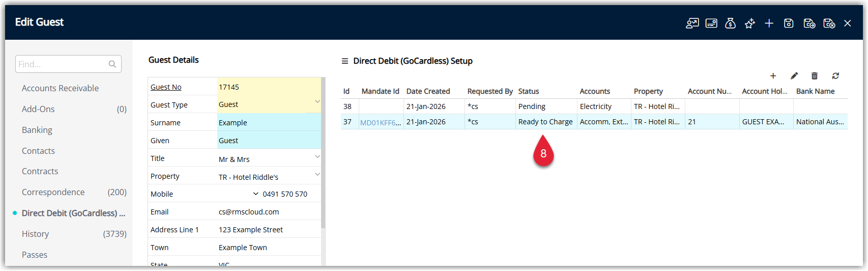Click the Guest No field 17145
This screenshot has width=868, height=271.
pos(269,87)
